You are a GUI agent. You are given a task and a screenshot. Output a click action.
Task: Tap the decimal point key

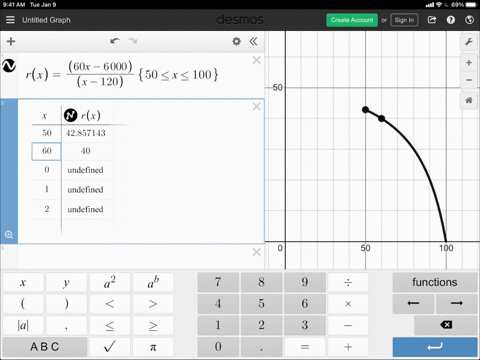(x=261, y=347)
